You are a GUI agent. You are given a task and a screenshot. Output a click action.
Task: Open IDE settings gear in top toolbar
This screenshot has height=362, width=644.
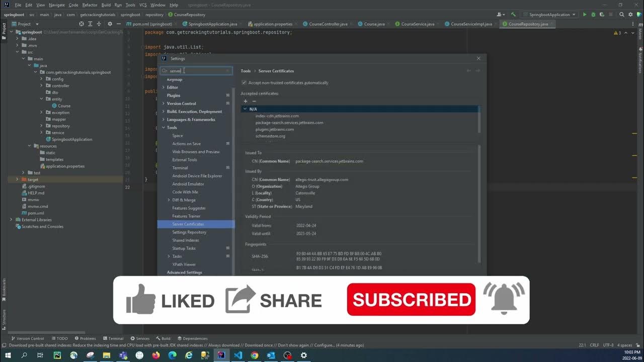pos(629,15)
